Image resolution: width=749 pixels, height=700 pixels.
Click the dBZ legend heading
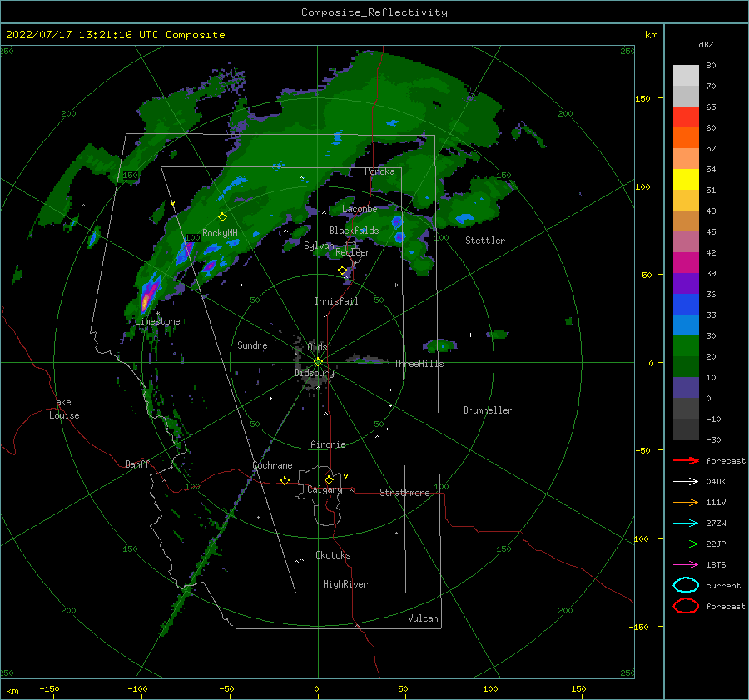pos(706,44)
